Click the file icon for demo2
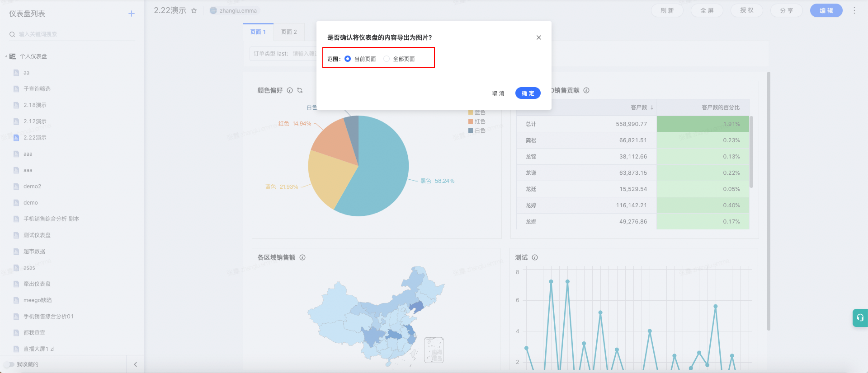Screen dimensions: 868x373 coord(16,186)
